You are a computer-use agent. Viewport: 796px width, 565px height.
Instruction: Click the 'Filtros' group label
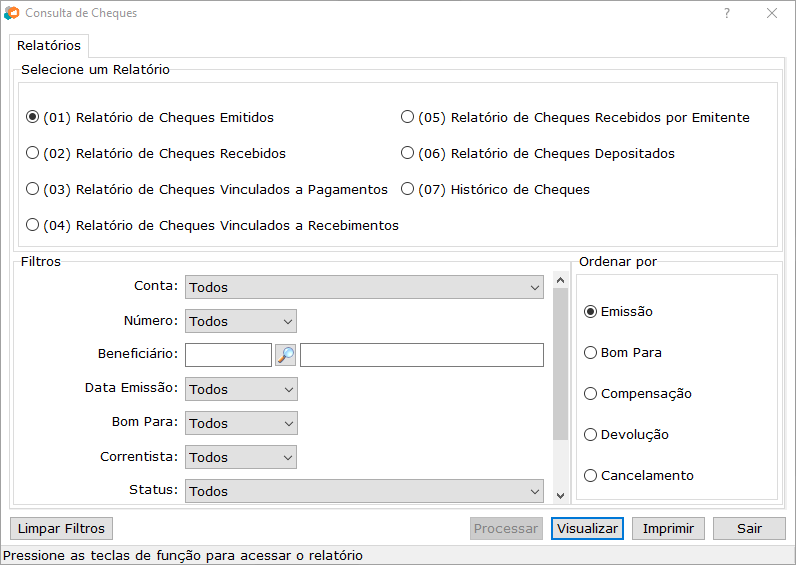41,261
